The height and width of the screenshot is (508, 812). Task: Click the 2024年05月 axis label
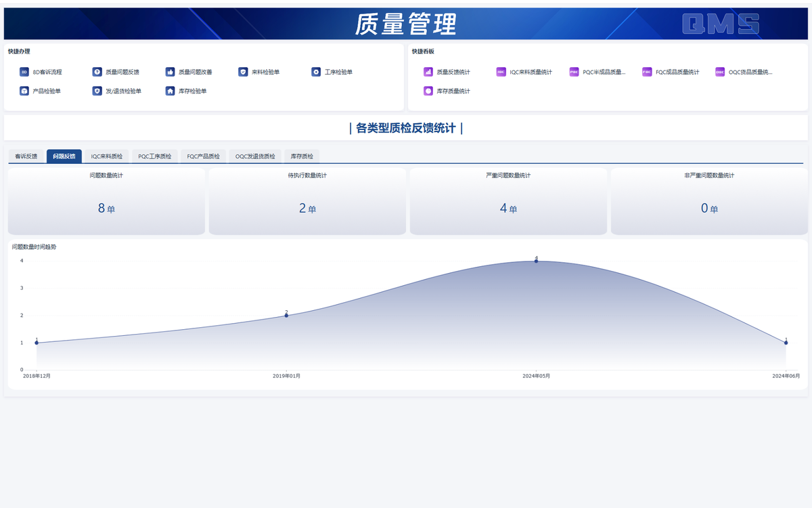537,376
